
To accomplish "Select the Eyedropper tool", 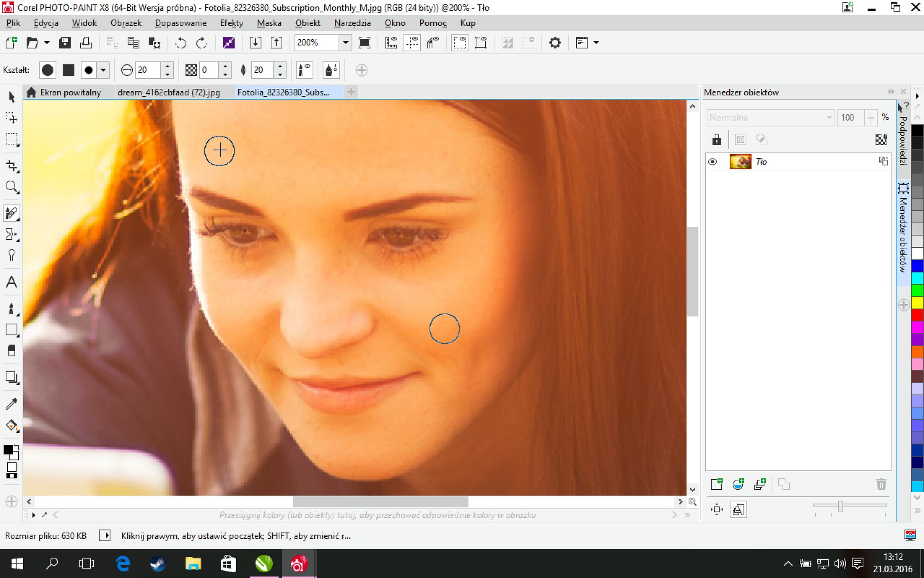I will tap(12, 403).
